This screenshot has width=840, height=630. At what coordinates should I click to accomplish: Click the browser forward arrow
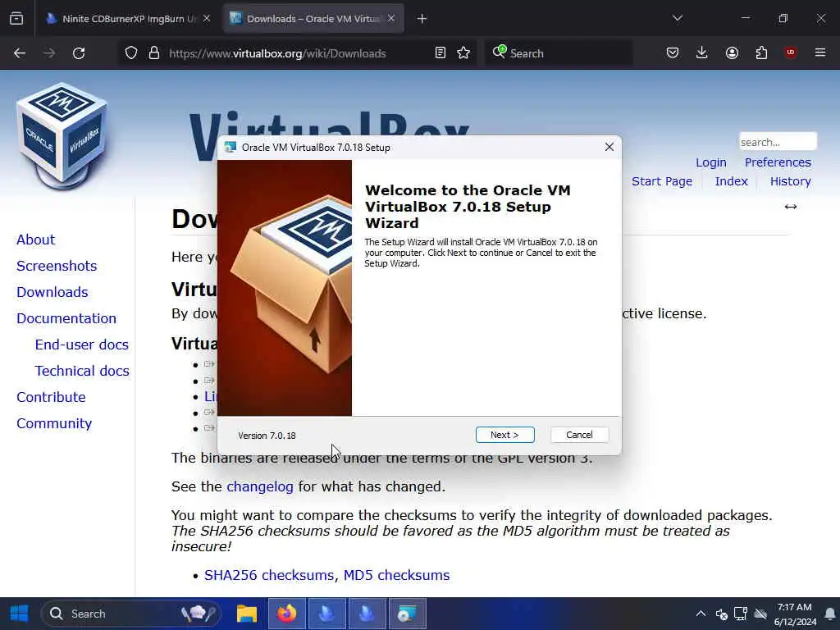pos(48,53)
